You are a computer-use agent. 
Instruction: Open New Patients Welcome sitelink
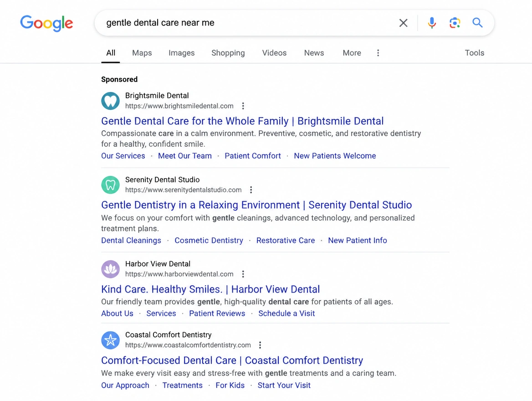pos(334,156)
